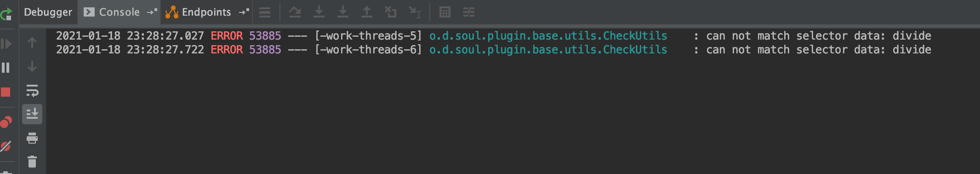Image resolution: width=980 pixels, height=174 pixels.
Task: Resume program with the play icon
Action: [x=6, y=44]
